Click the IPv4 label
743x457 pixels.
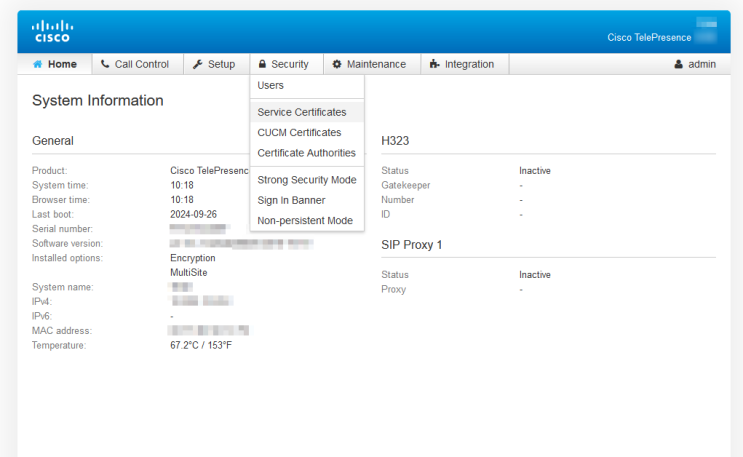click(x=42, y=302)
